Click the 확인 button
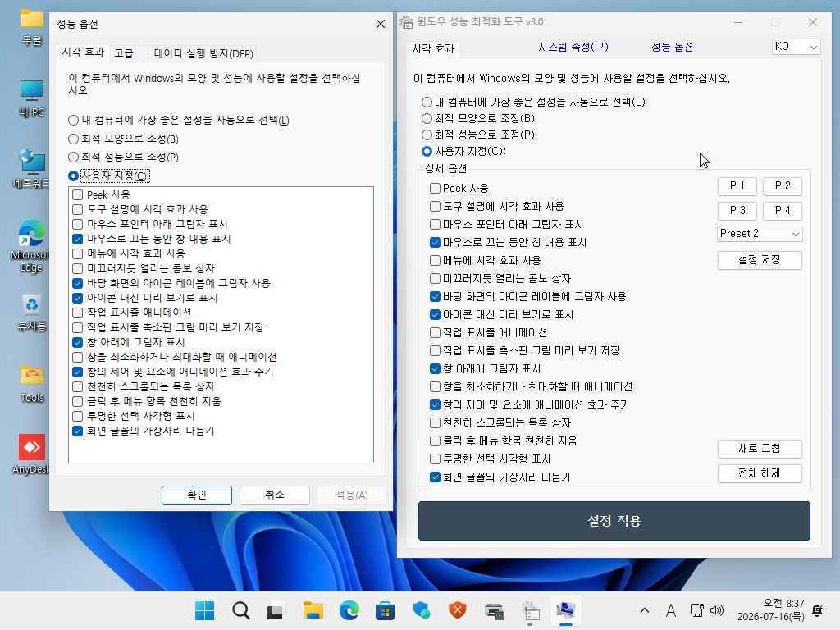 point(197,495)
